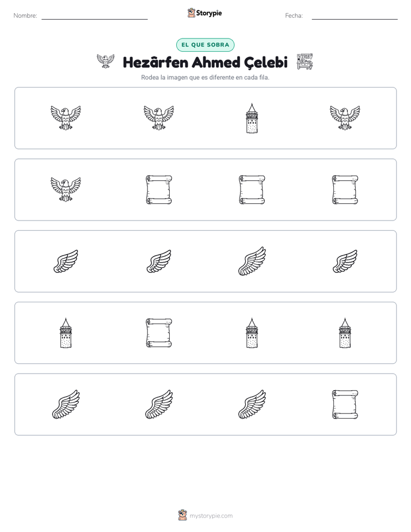
Task: Click the first wing in row five
Action: pyautogui.click(x=66, y=404)
